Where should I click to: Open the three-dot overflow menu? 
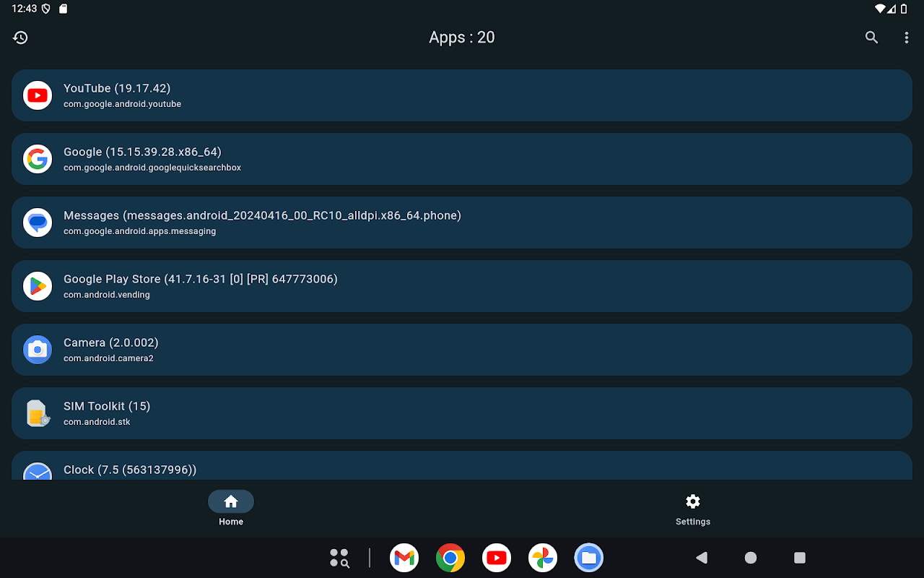point(907,38)
